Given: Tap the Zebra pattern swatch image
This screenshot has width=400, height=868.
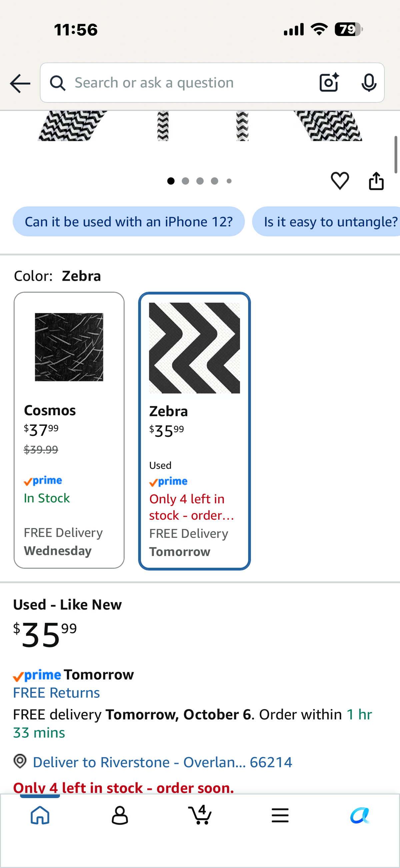Looking at the screenshot, I should 195,348.
